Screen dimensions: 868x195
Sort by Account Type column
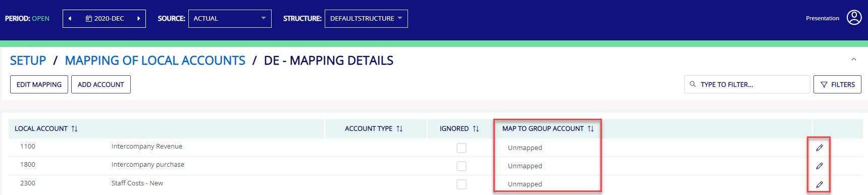click(399, 129)
